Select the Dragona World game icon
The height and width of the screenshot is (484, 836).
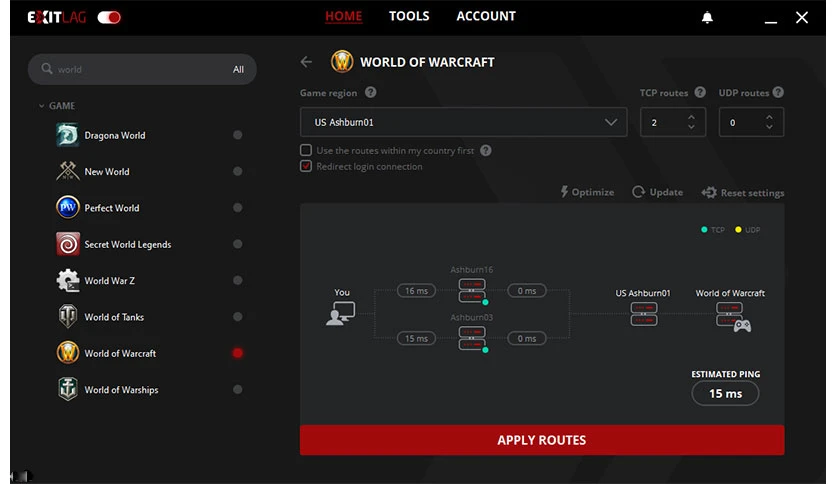coord(68,135)
